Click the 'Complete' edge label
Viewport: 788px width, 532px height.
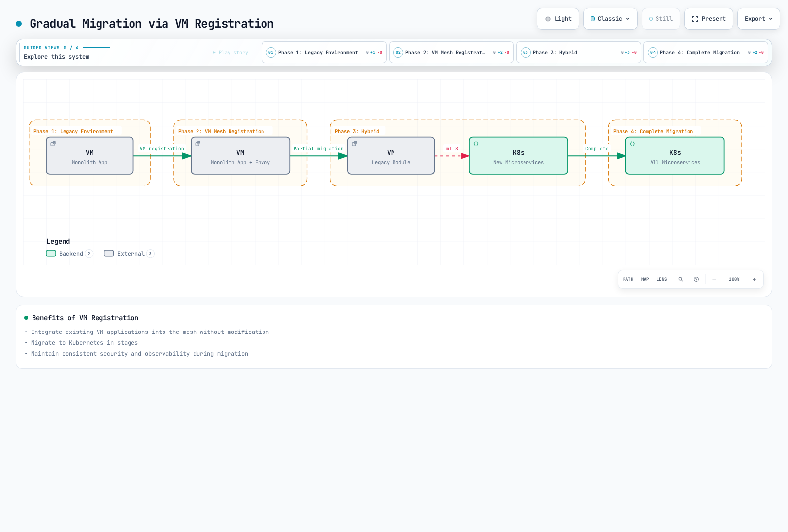coord(597,149)
